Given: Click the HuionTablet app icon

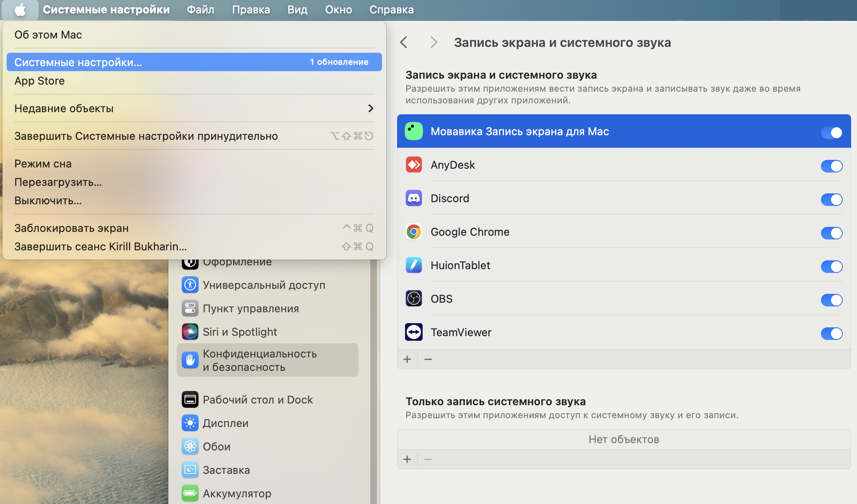Looking at the screenshot, I should [x=413, y=265].
